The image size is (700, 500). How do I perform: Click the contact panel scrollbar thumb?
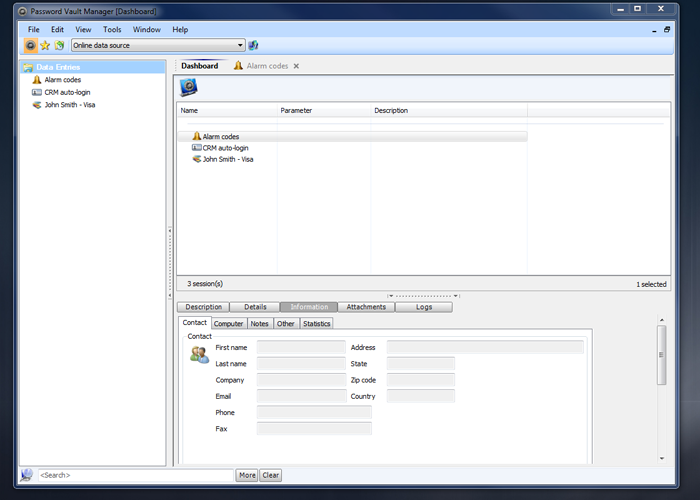(662, 355)
